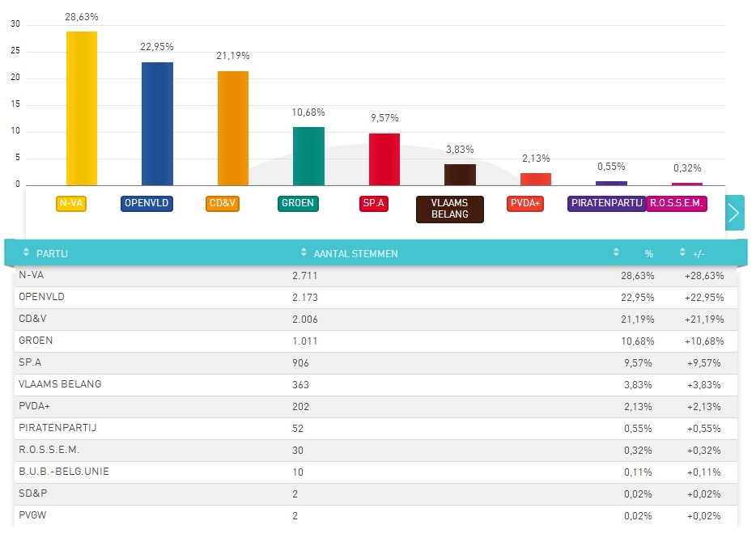Image resolution: width=756 pixels, height=542 pixels.
Task: Click the R.O.S.S.E.M. row name in table
Action: tap(49, 450)
